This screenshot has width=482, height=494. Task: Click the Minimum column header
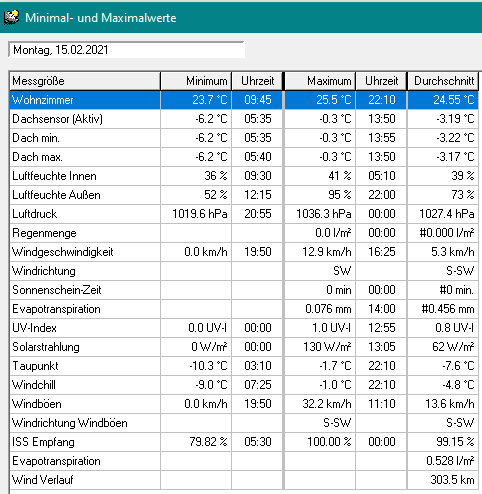pos(196,81)
